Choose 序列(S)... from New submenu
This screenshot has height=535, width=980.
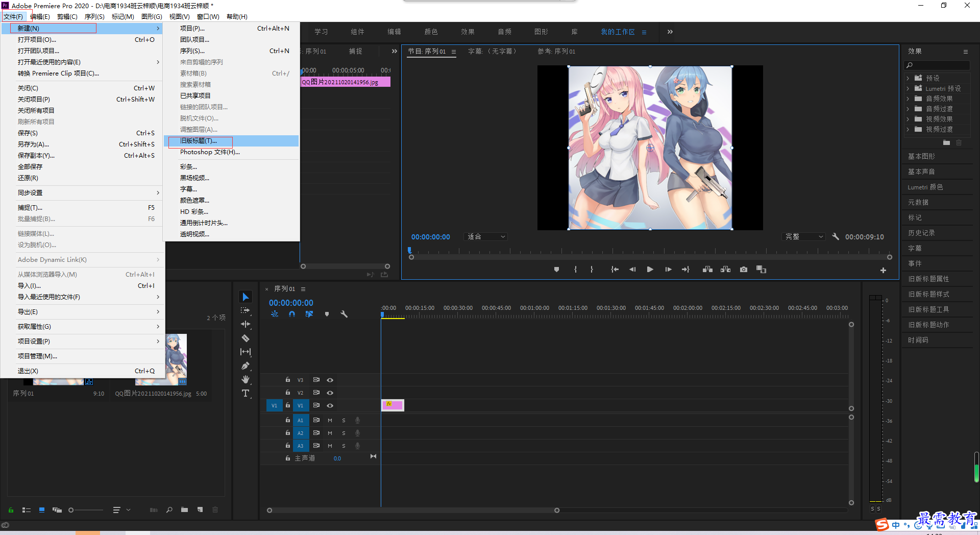coord(231,51)
